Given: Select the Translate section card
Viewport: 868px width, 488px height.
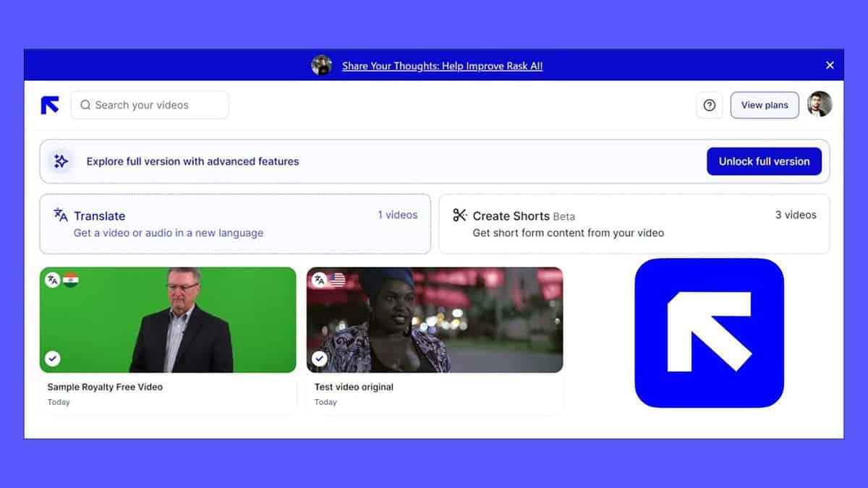Looking at the screenshot, I should tap(235, 224).
